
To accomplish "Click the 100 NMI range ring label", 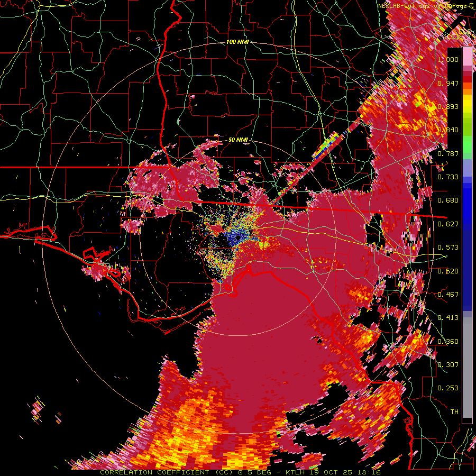I will pyautogui.click(x=237, y=42).
